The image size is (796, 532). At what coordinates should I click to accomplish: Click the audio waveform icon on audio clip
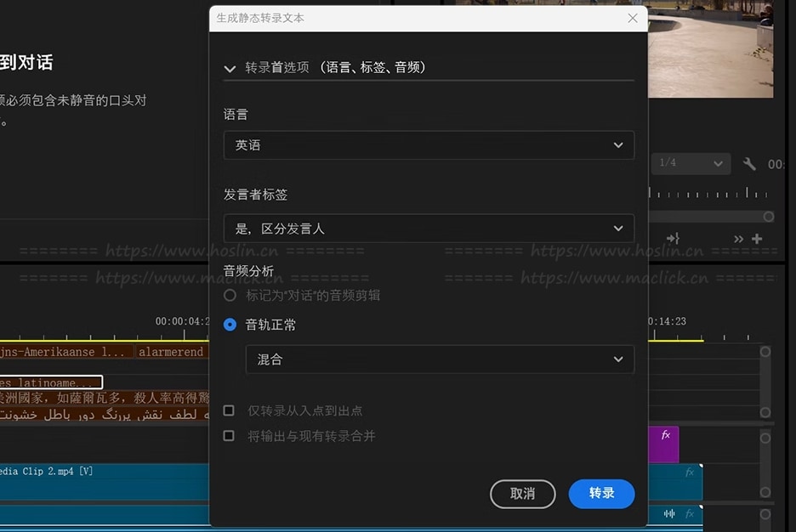669,514
